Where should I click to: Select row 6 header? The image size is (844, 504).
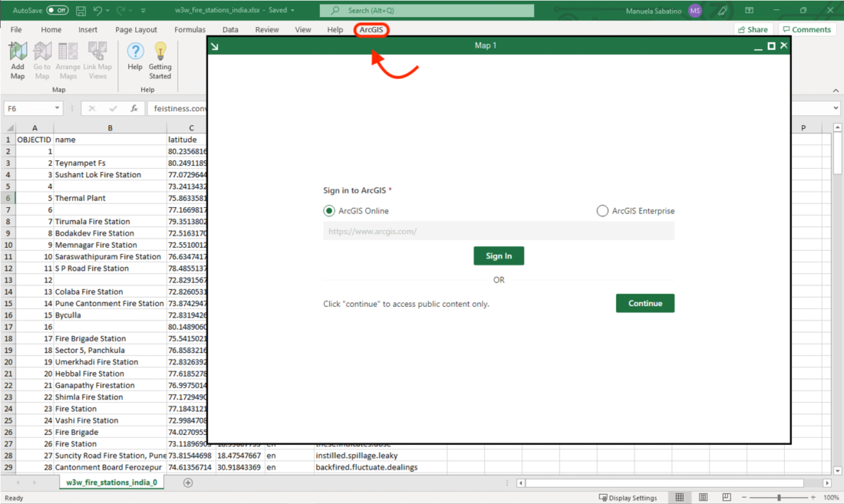coord(8,198)
